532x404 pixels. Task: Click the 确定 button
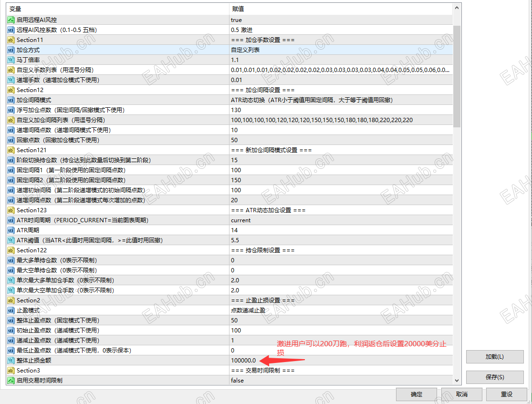(x=417, y=394)
